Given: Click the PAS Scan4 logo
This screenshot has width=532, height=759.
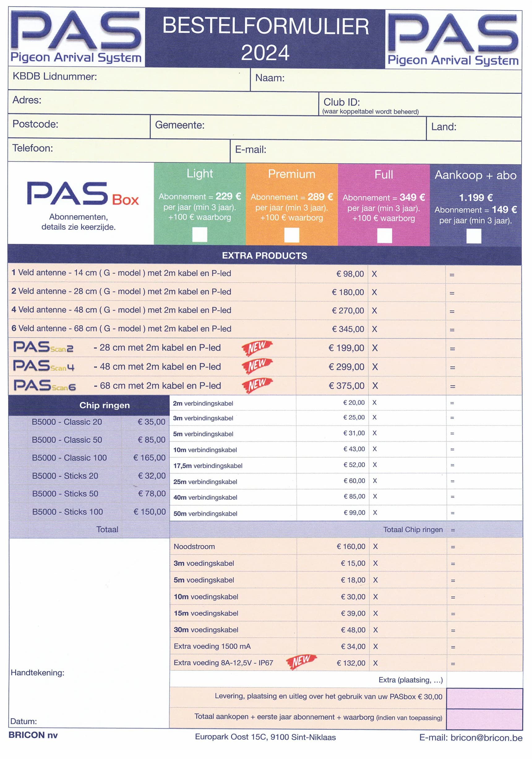Looking at the screenshot, I should 44,366.
